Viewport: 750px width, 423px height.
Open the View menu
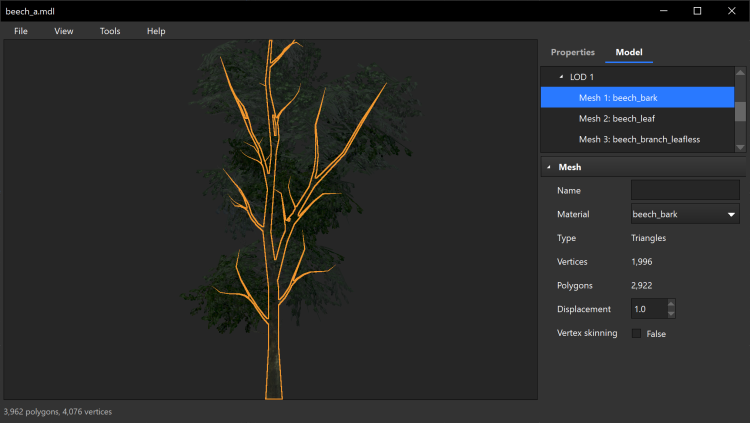click(x=64, y=31)
